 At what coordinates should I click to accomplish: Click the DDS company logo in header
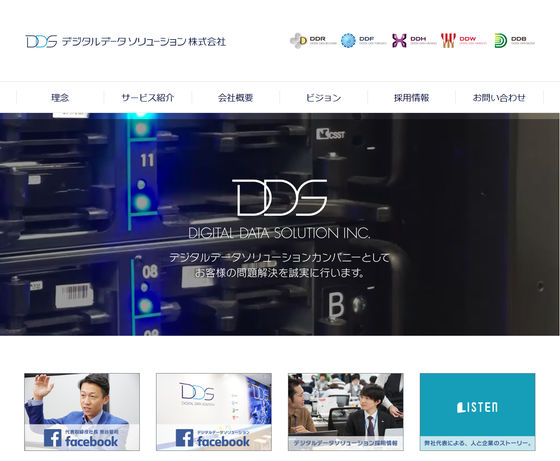pyautogui.click(x=41, y=41)
